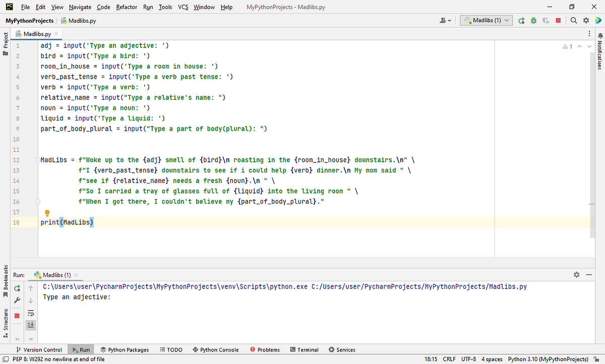Open Python Packages tool window

[x=125, y=349]
